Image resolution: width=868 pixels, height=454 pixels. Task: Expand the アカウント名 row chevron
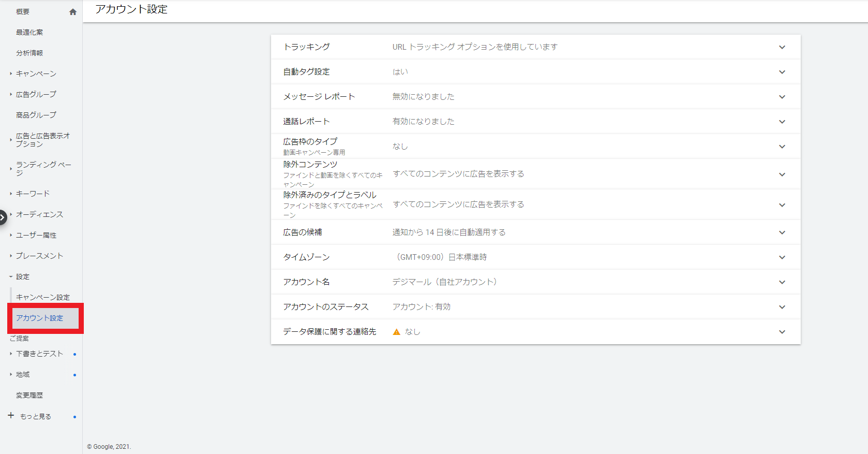[782, 282]
